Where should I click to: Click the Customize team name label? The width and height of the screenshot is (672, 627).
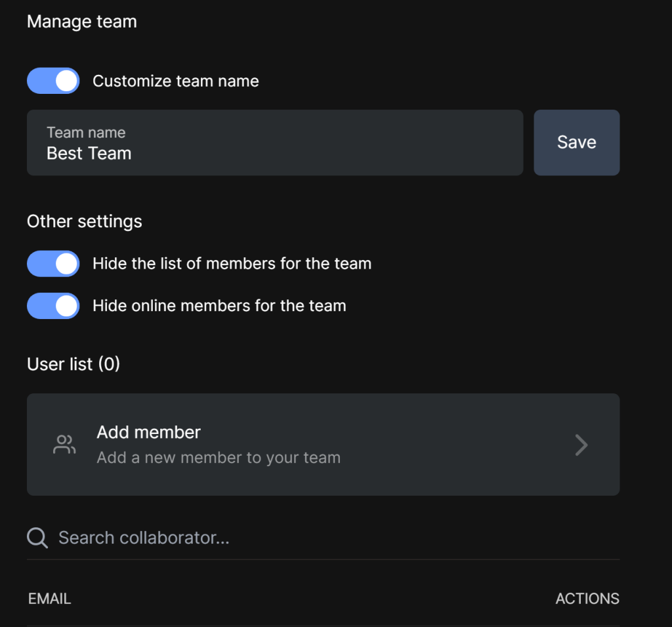[176, 81]
